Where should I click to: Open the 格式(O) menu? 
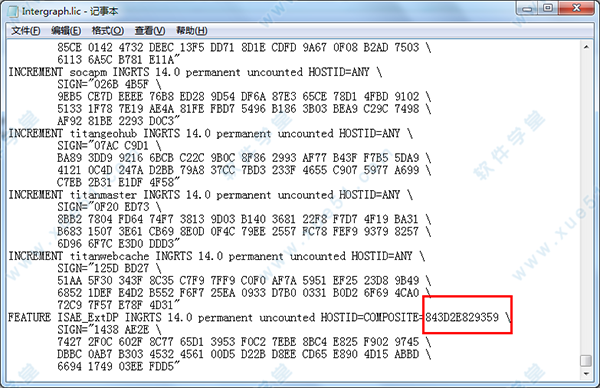pyautogui.click(x=108, y=31)
